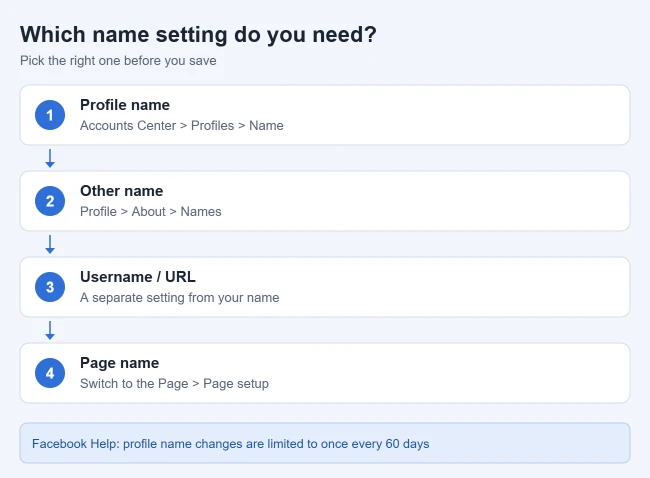The width and height of the screenshot is (650, 478).
Task: Select the Profile name card
Action: pyautogui.click(x=325, y=115)
